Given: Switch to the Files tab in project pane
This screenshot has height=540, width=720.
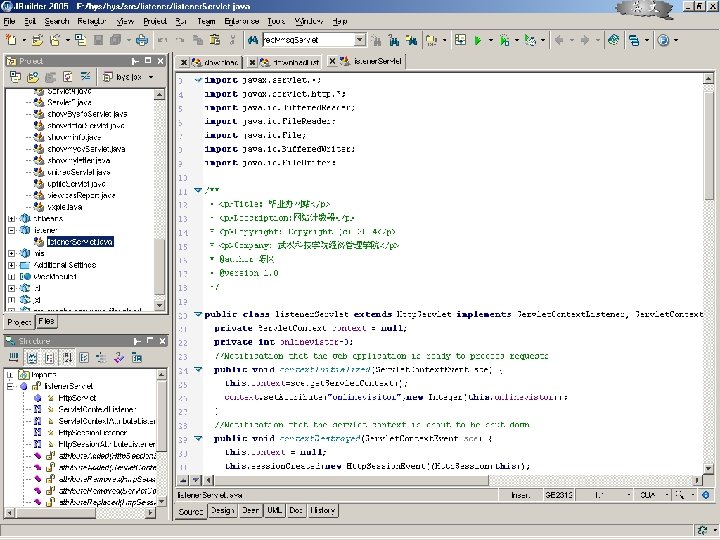Looking at the screenshot, I should (x=47, y=323).
